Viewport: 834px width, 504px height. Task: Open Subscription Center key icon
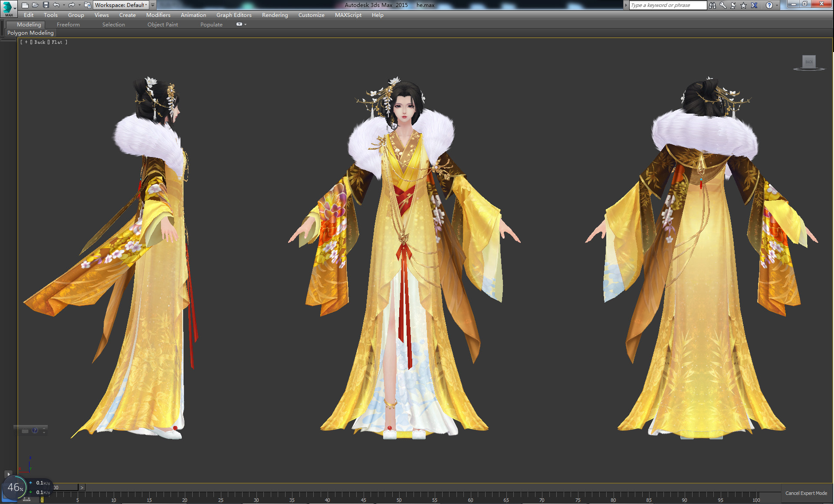723,5
